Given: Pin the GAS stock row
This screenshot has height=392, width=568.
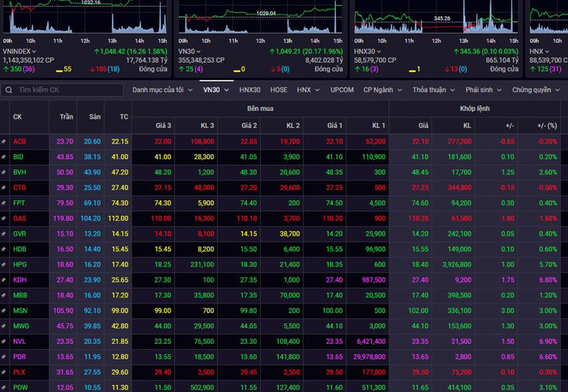Looking at the screenshot, I should coord(3,218).
